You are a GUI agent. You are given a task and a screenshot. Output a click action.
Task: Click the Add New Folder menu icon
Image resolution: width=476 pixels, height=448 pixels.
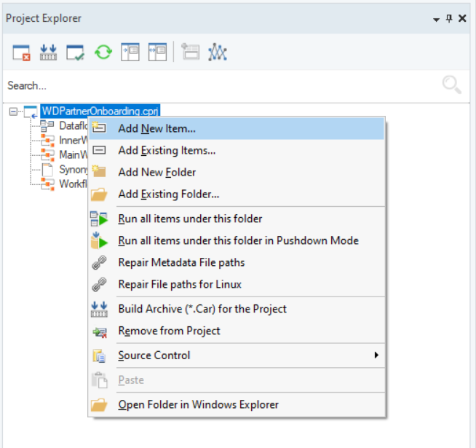click(x=99, y=171)
